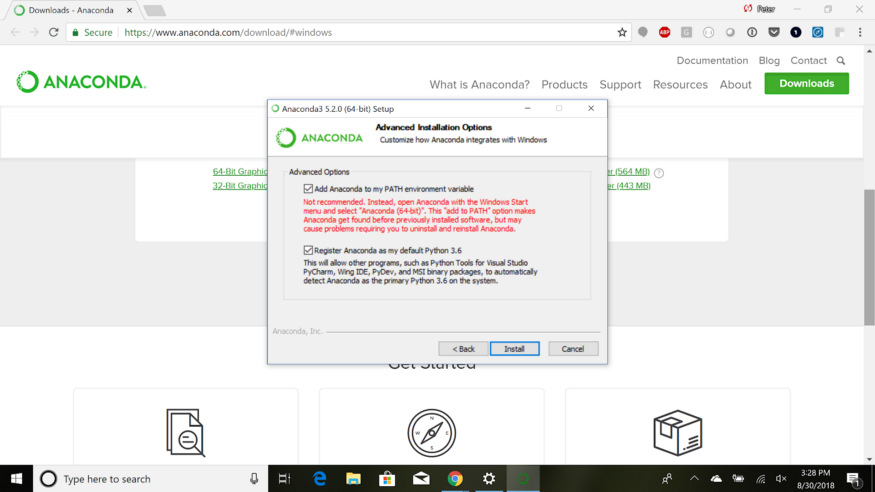This screenshot has width=875, height=492.
Task: Click the green Downloads button
Action: pos(806,84)
